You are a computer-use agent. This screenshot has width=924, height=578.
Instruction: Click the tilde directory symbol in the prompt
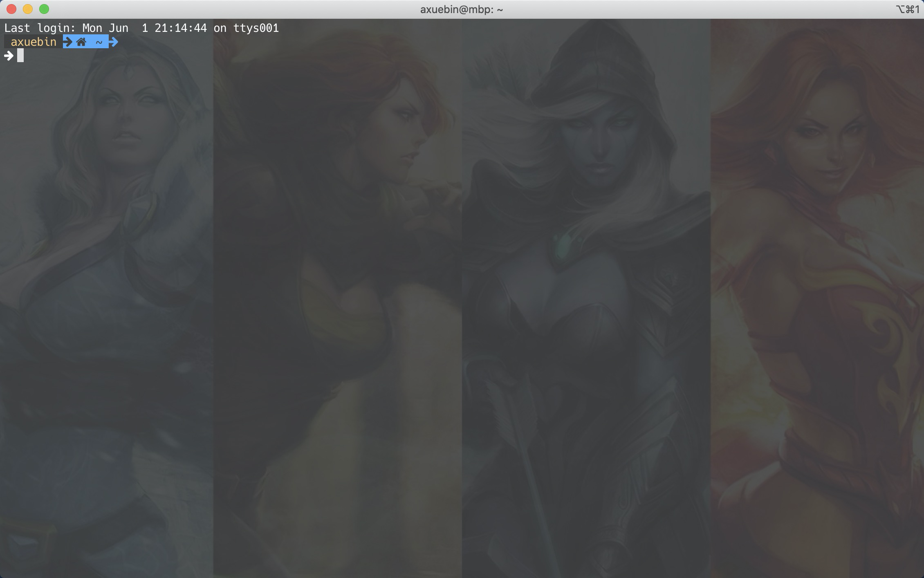(99, 42)
